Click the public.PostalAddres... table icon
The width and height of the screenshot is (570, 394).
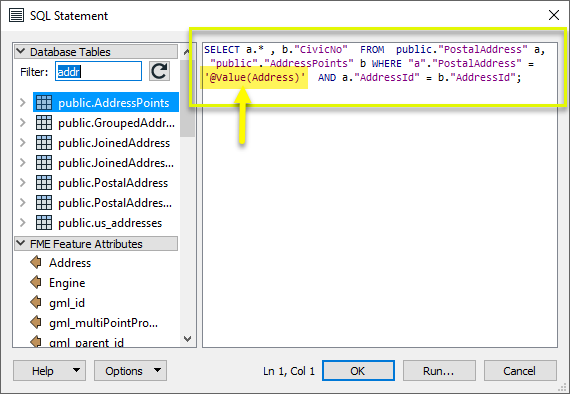(44, 202)
